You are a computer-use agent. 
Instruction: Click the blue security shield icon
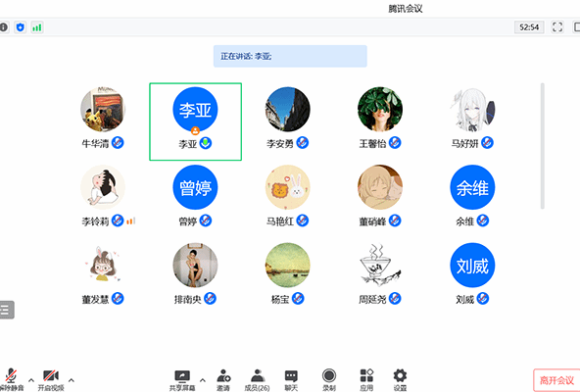tap(21, 27)
